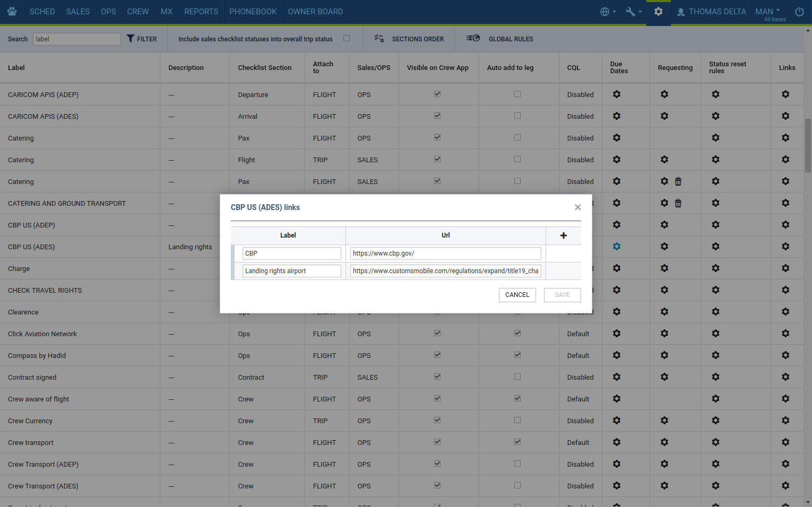Open Requesting gear for Compass by Hadid
The height and width of the screenshot is (507, 812).
tap(664, 355)
